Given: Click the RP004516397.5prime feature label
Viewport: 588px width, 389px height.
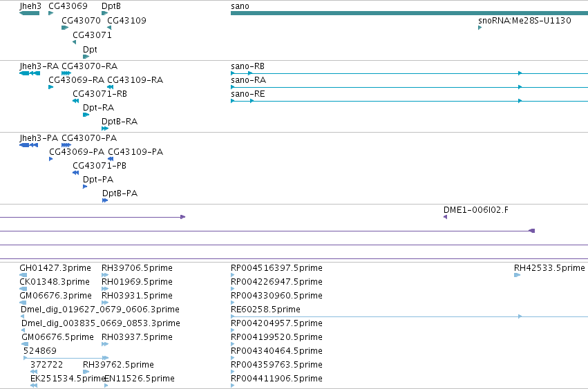Looking at the screenshot, I should 276,268.
